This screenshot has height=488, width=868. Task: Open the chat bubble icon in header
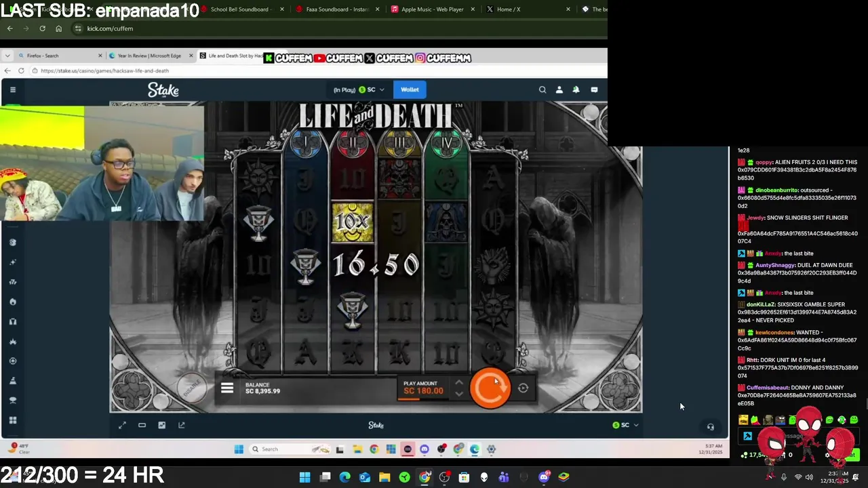594,89
